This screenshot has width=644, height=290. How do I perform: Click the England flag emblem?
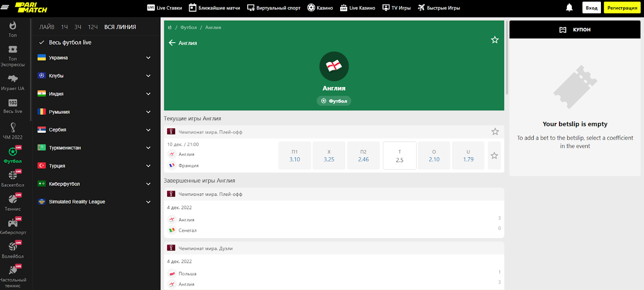334,66
